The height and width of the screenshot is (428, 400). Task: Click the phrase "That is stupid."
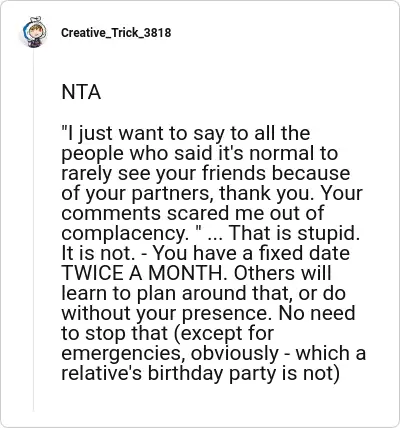[x=294, y=233]
